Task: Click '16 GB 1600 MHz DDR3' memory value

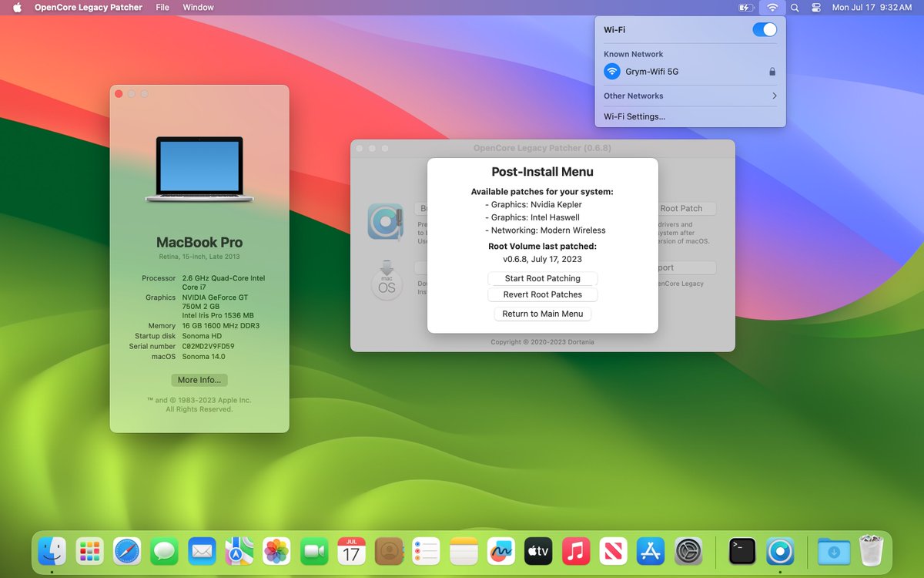Action: (220, 326)
